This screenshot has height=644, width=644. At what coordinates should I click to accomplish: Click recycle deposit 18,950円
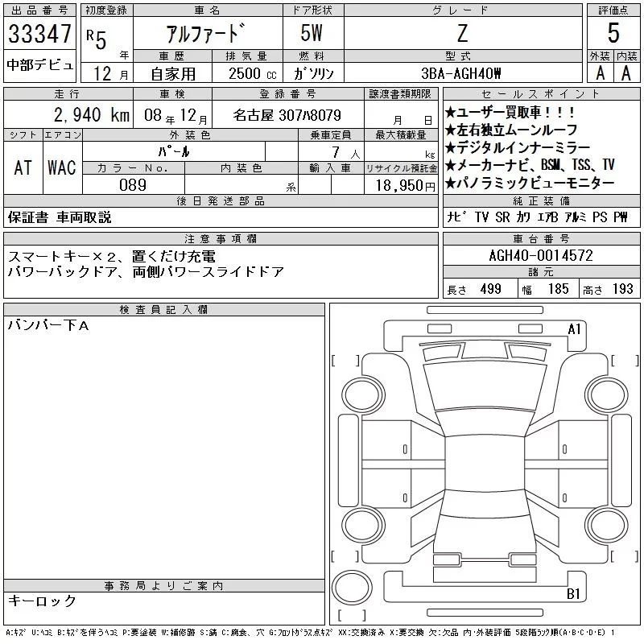coord(406,186)
